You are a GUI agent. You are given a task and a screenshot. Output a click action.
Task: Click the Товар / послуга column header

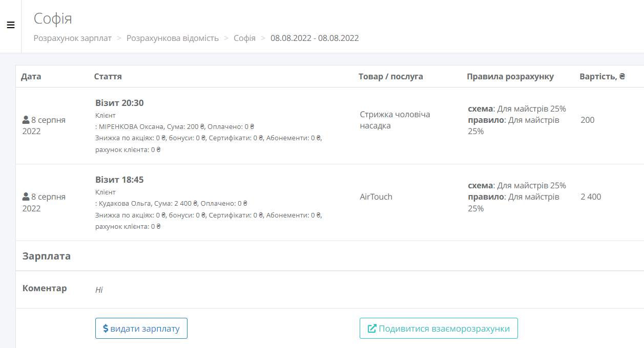click(x=390, y=76)
